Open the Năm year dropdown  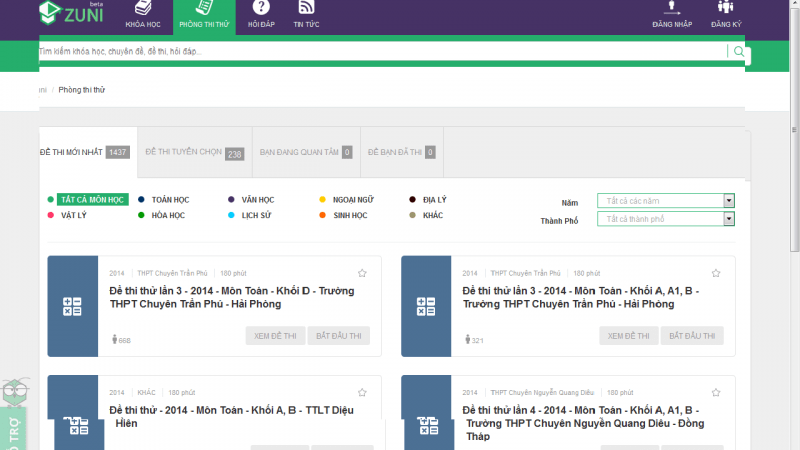[x=666, y=201]
